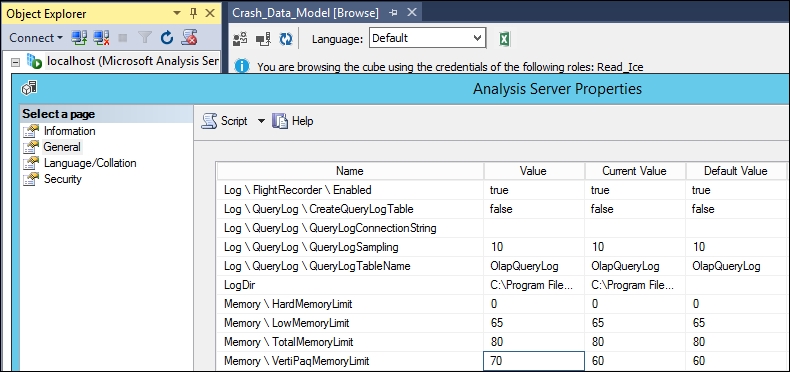The width and height of the screenshot is (790, 372).
Task: Refresh the Object Explorer tree
Action: (167, 37)
